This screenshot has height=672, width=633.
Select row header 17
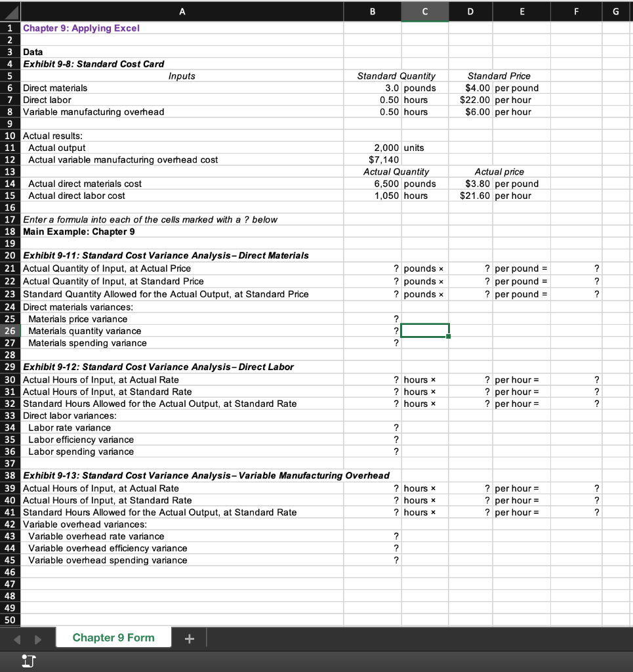(10, 220)
